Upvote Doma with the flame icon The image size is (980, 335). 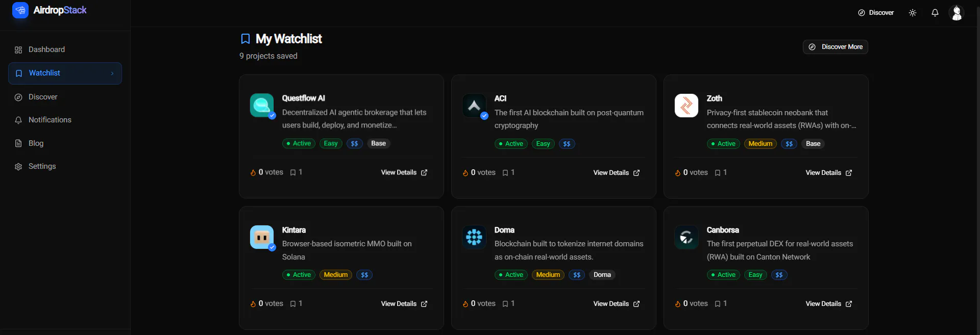pos(465,304)
